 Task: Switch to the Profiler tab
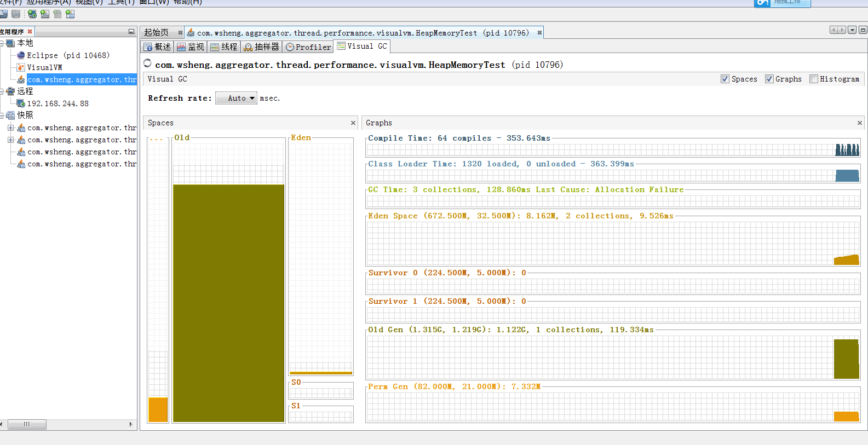(x=308, y=47)
